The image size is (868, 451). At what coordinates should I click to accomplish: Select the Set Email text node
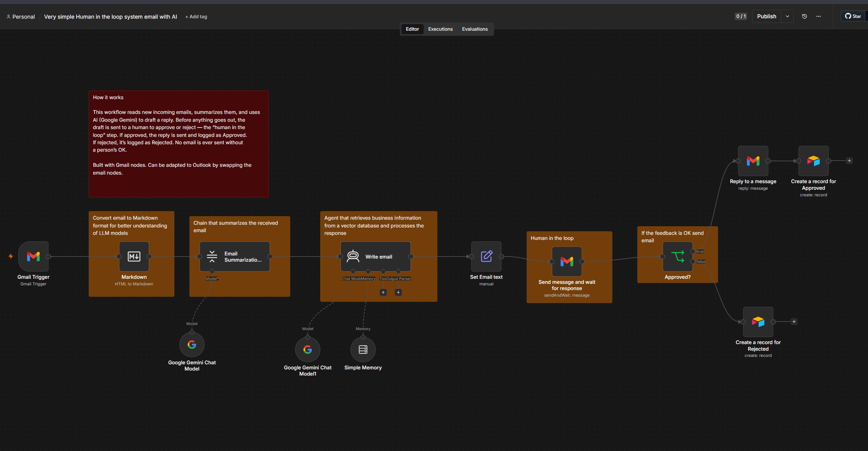point(486,257)
